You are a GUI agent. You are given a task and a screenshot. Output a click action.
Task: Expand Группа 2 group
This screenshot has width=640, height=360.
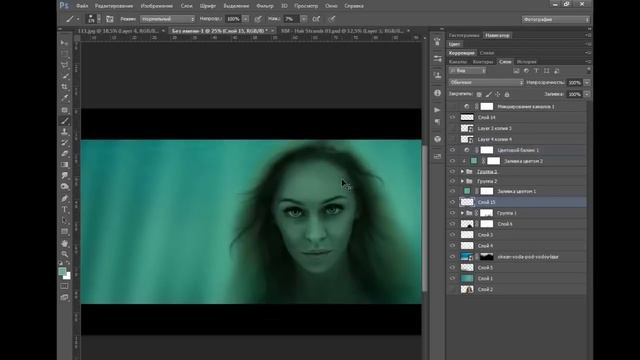[x=462, y=181]
